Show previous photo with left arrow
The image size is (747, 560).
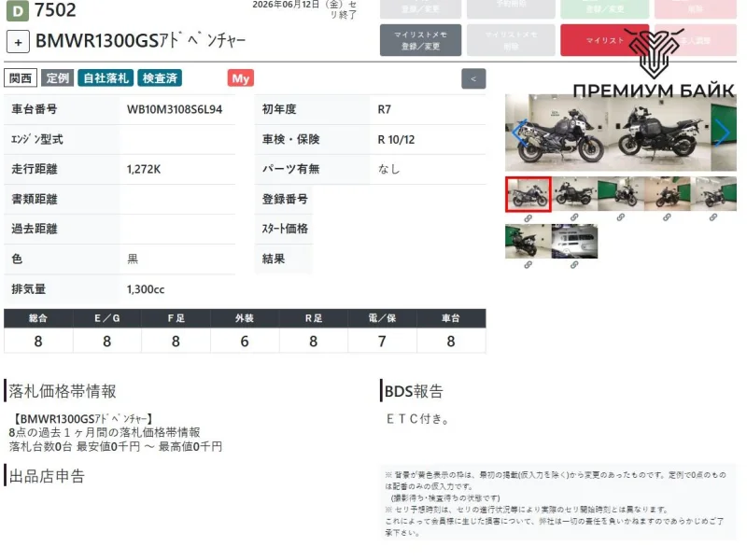tap(520, 133)
